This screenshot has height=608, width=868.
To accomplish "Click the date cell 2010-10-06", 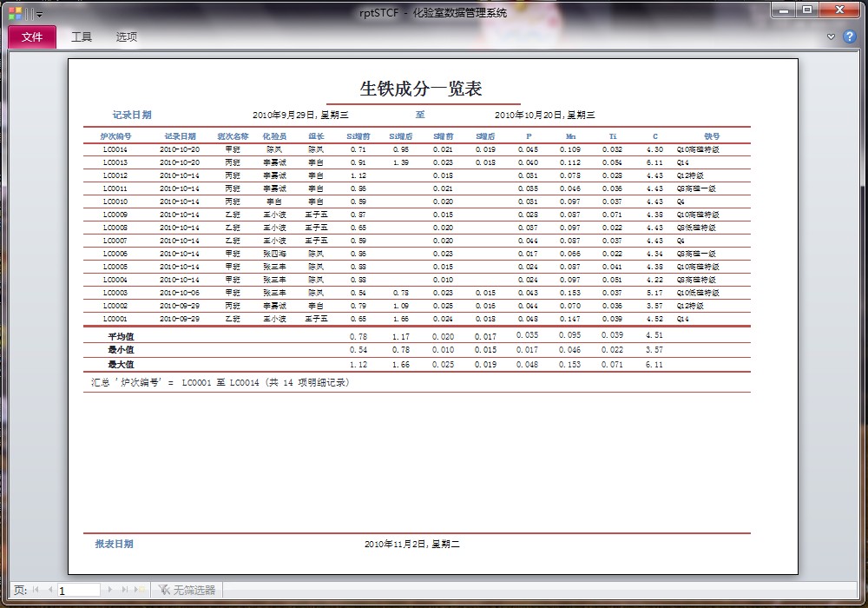I will 180,293.
